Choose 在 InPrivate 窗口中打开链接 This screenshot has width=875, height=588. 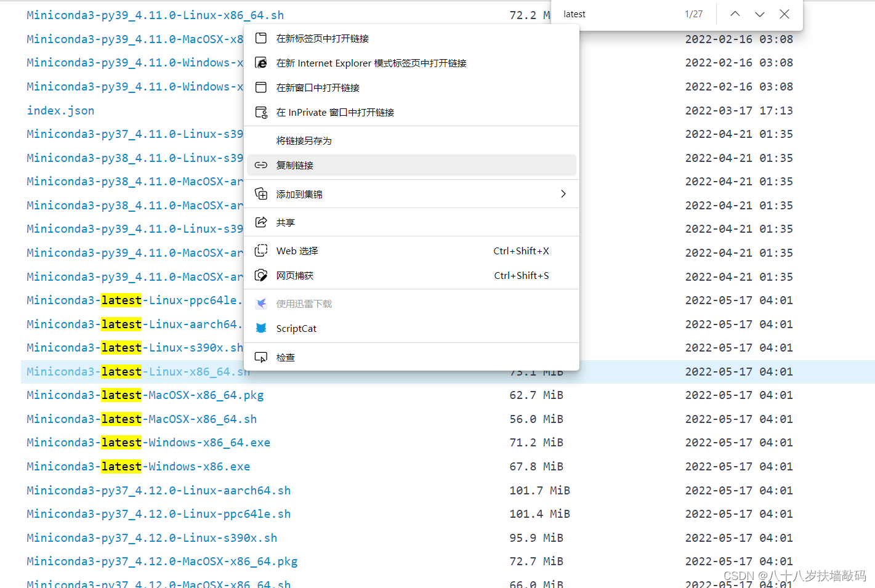411,112
